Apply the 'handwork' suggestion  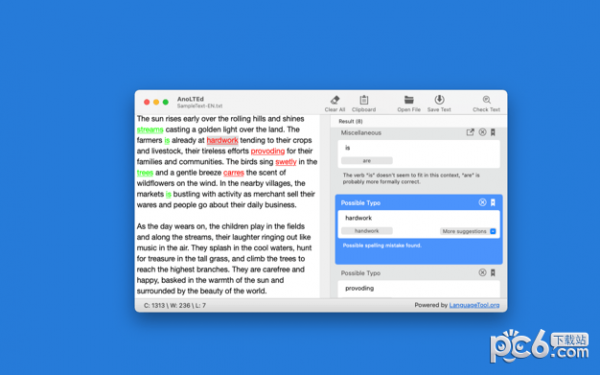367,231
